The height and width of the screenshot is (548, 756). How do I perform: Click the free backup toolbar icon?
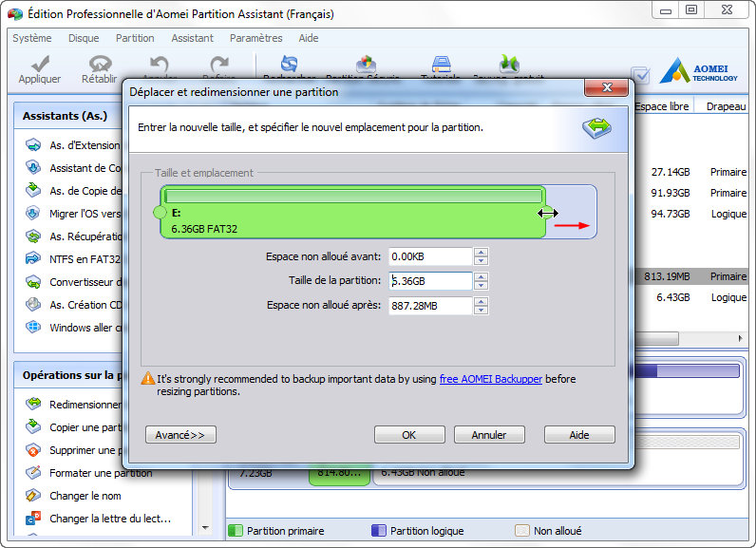[x=509, y=64]
